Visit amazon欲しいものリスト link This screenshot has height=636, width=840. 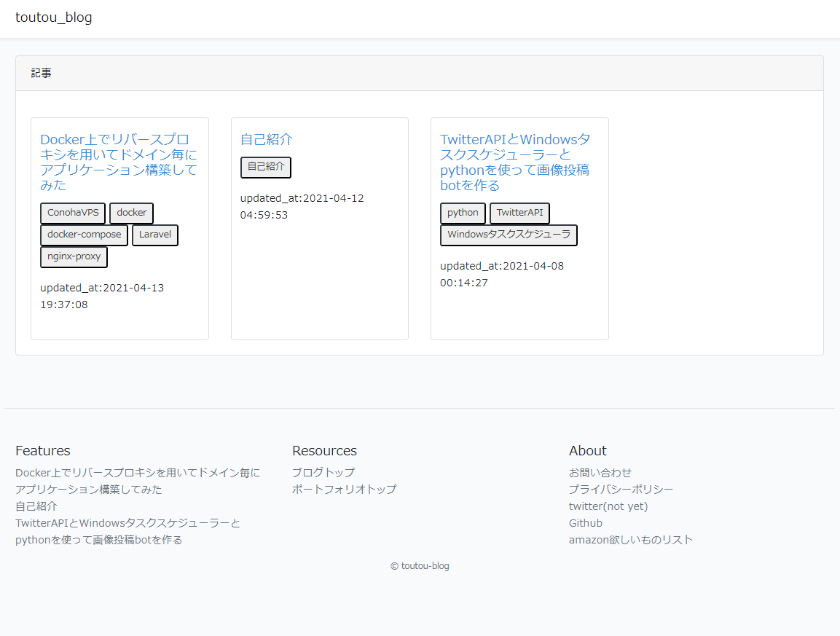click(x=630, y=540)
